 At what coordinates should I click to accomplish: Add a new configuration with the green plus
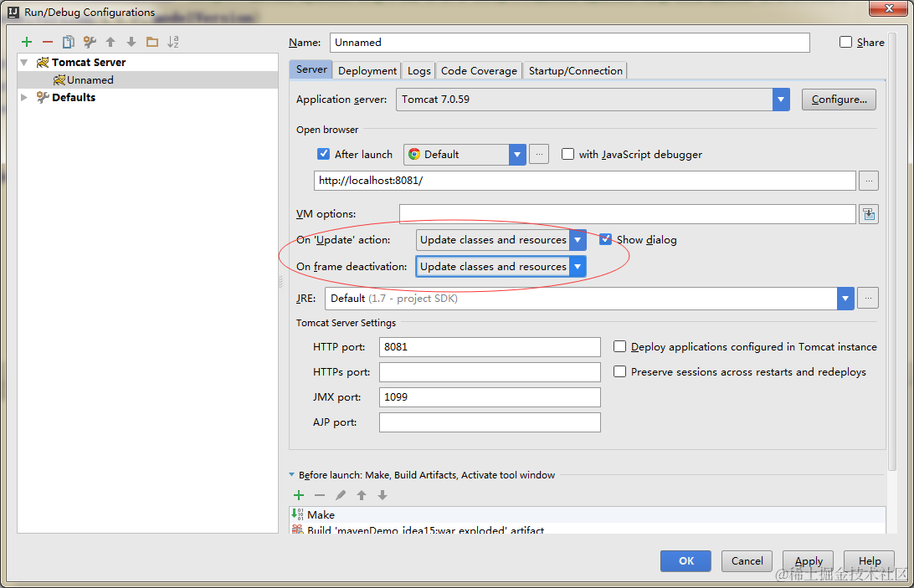point(27,42)
